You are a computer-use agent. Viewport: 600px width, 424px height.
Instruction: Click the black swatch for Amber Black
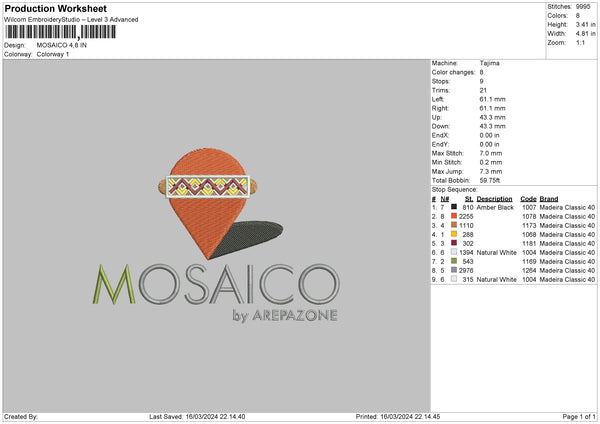(454, 207)
